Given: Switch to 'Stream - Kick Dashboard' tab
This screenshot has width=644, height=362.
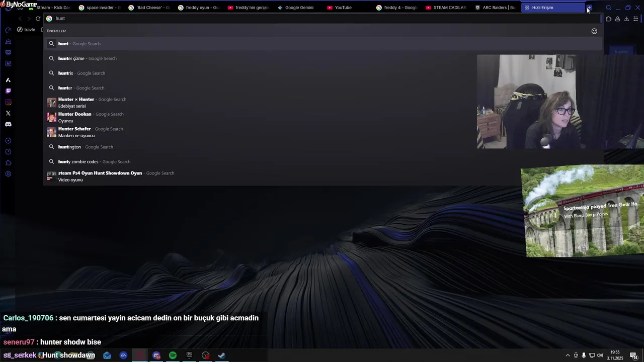Looking at the screenshot, I should tap(50, 8).
